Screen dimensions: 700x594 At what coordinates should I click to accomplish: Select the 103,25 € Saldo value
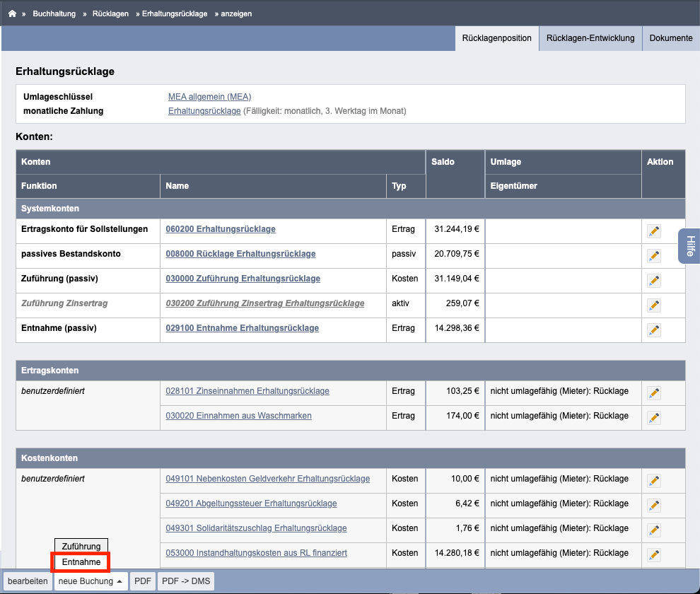462,391
